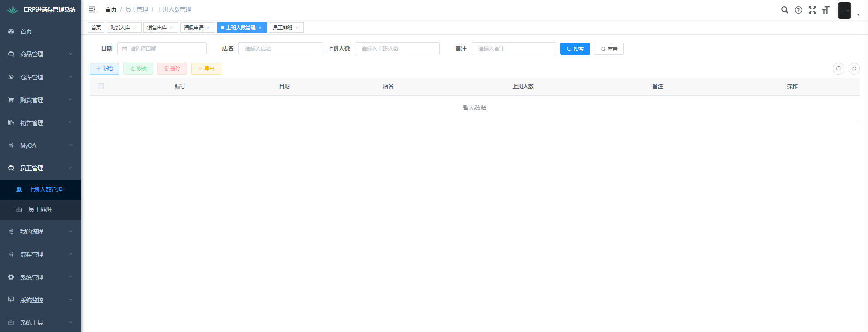This screenshot has height=332, width=868.
Task: Open the 日期 date picker field
Action: pos(162,49)
